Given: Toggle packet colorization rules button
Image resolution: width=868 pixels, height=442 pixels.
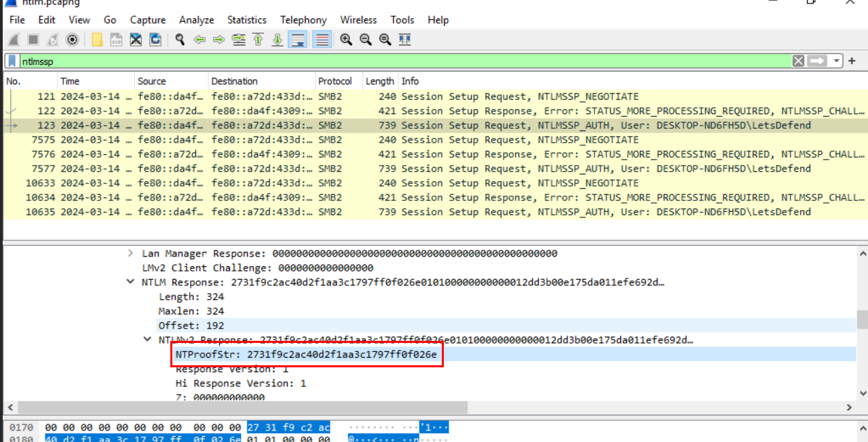Looking at the screenshot, I should coord(322,40).
